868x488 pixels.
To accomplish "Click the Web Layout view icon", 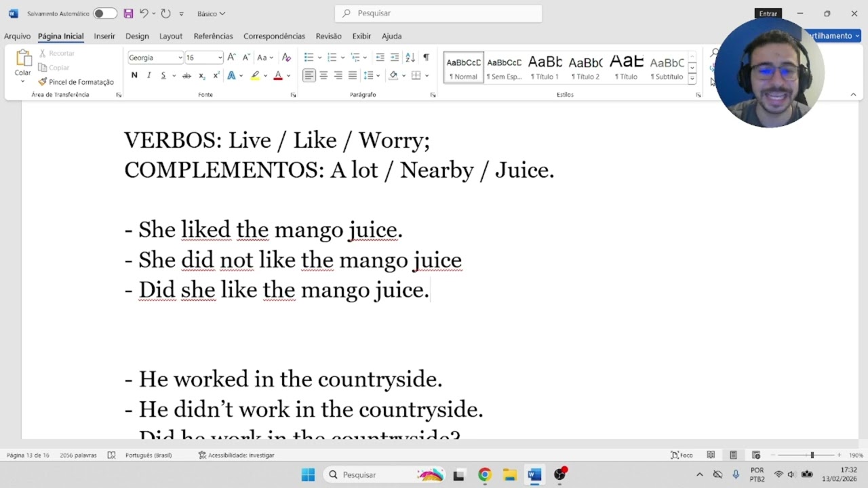I will pos(756,455).
